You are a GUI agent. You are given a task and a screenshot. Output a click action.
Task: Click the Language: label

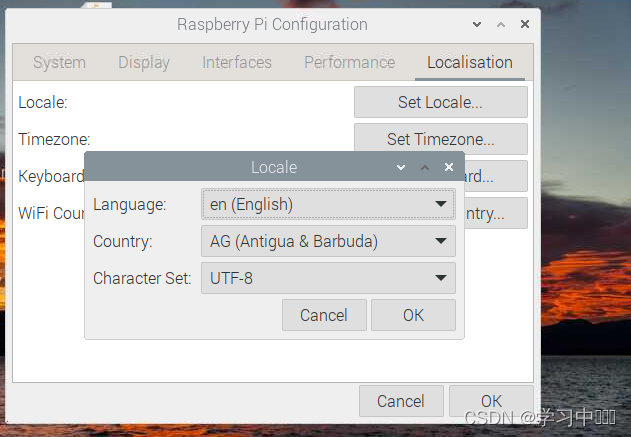point(130,204)
